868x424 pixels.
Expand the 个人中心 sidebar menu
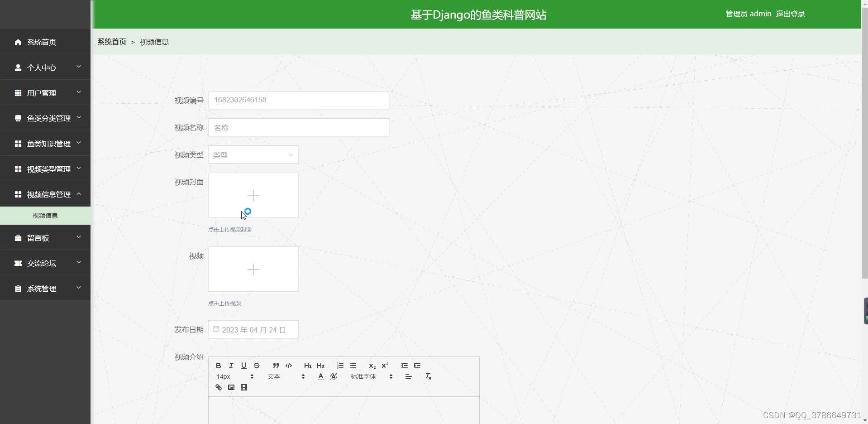tap(45, 67)
